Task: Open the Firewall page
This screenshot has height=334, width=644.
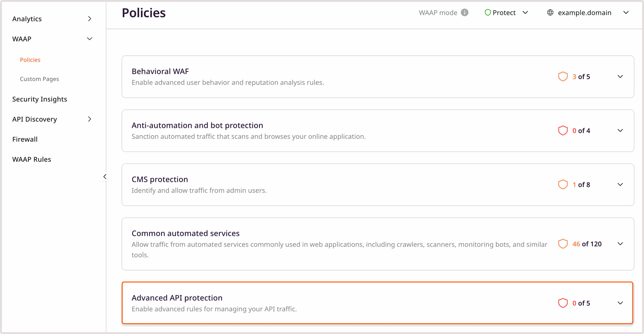Action: (25, 139)
